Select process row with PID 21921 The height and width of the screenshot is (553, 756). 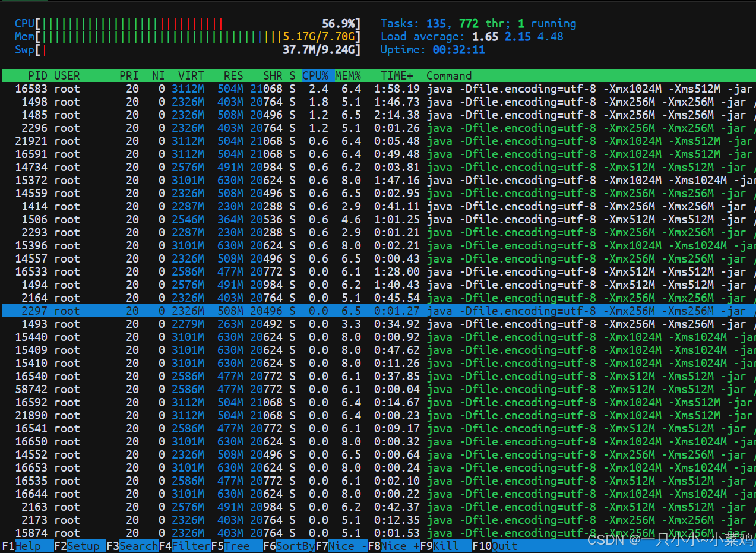(x=378, y=141)
